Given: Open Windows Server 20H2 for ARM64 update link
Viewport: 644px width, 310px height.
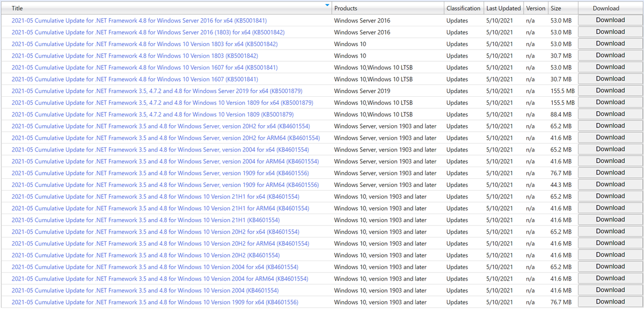Looking at the screenshot, I should 165,138.
